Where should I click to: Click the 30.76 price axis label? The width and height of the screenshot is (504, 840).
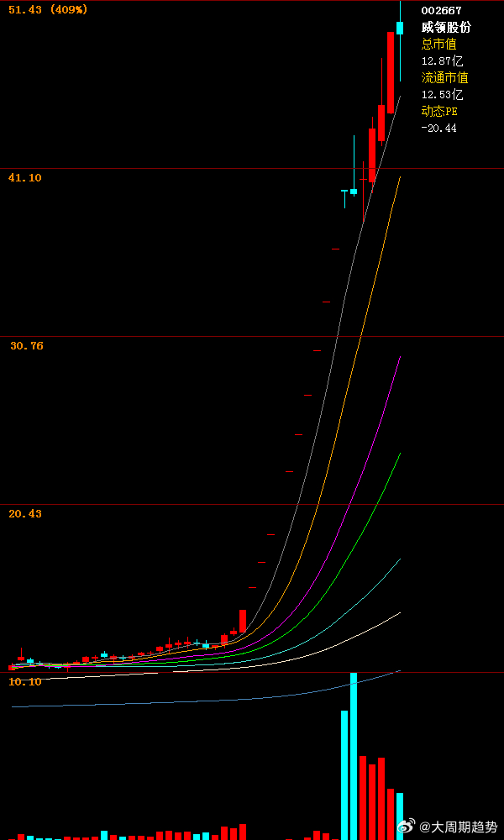click(27, 346)
